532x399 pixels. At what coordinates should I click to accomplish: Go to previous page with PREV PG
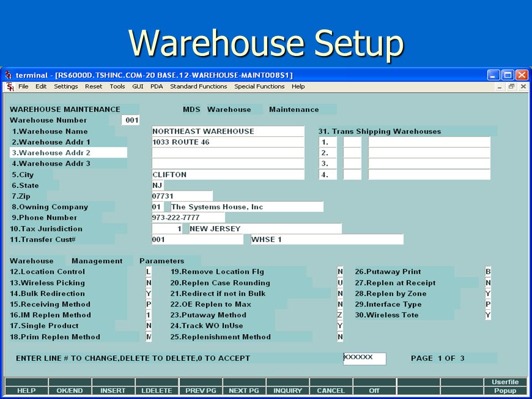point(201,391)
